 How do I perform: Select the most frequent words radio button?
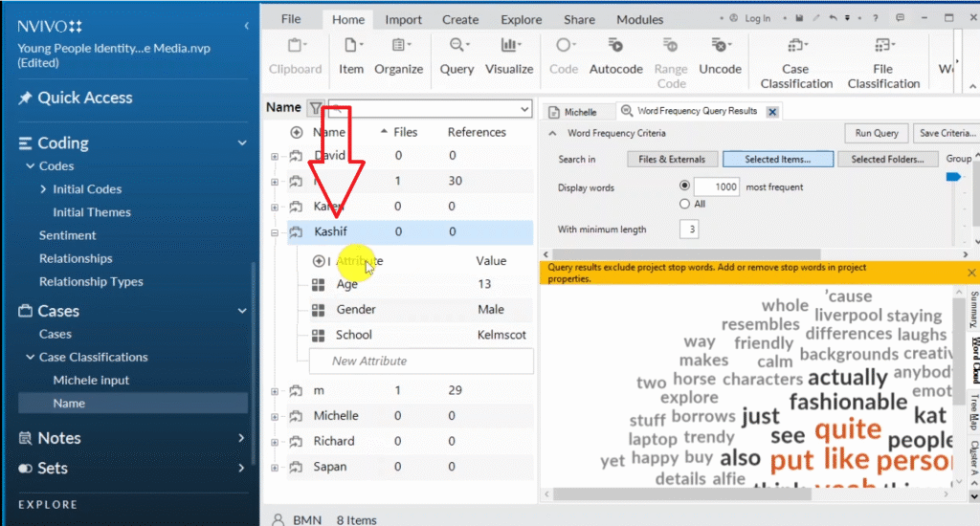click(x=684, y=186)
